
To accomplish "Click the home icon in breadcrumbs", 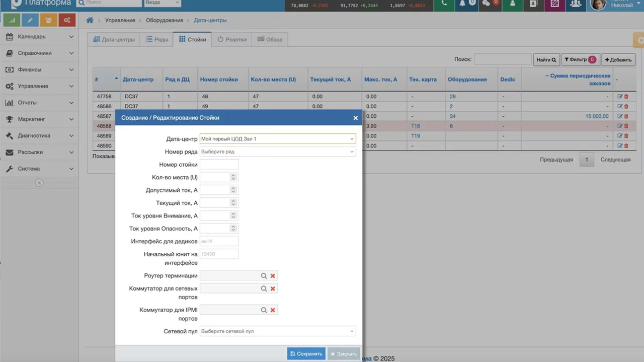I will click(x=90, y=20).
